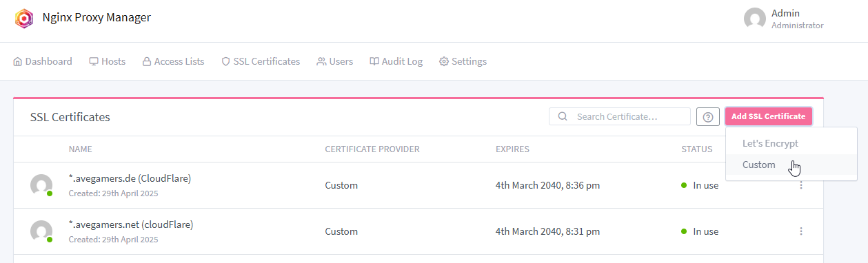
Task: Expand the Admin account menu
Action: pos(784,19)
